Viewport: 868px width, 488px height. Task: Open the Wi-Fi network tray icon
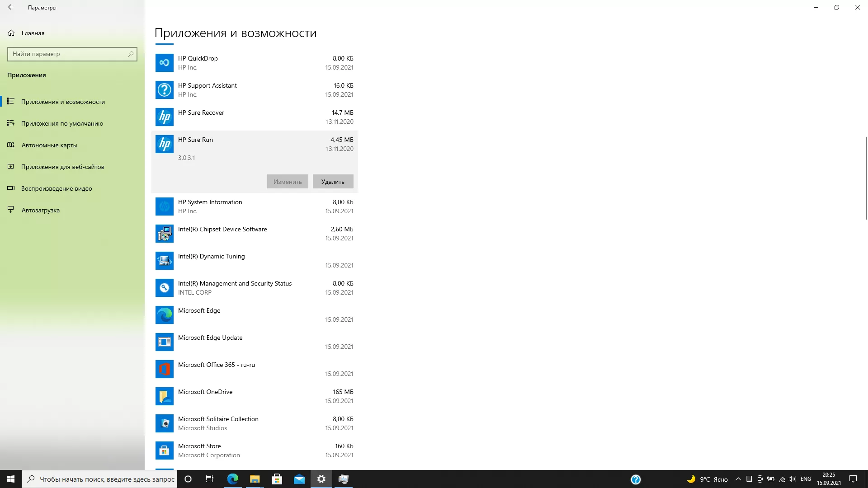click(782, 479)
